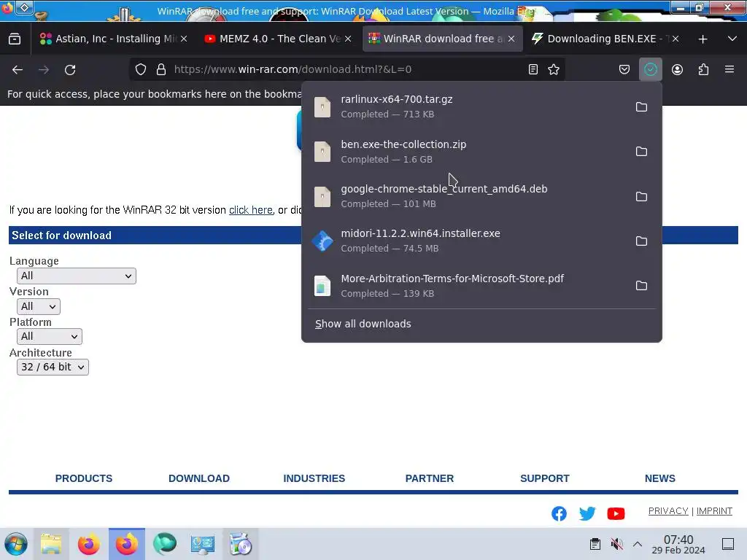Close the Downloading BEN.EXE tab

675,39
